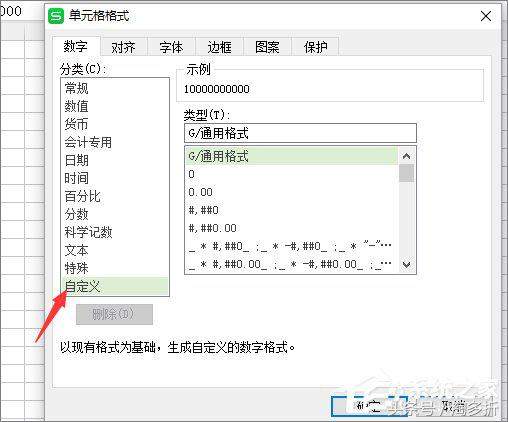Click the WPS green S logo icon
The width and height of the screenshot is (508, 422).
click(56, 16)
